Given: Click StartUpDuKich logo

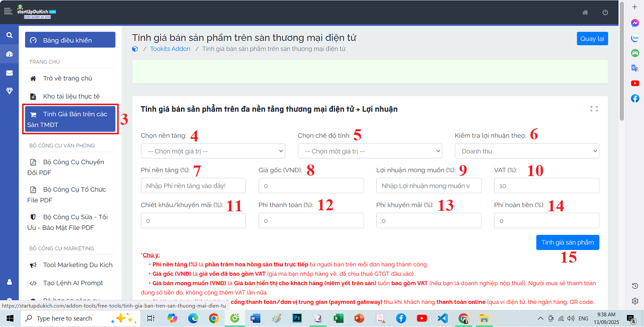Looking at the screenshot, I should pyautogui.click(x=37, y=12).
